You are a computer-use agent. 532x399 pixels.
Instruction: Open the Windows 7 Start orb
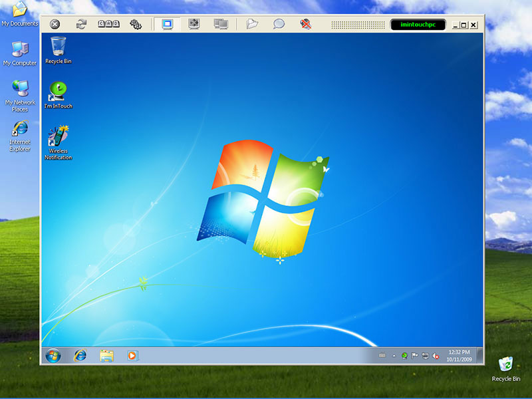pyautogui.click(x=53, y=356)
